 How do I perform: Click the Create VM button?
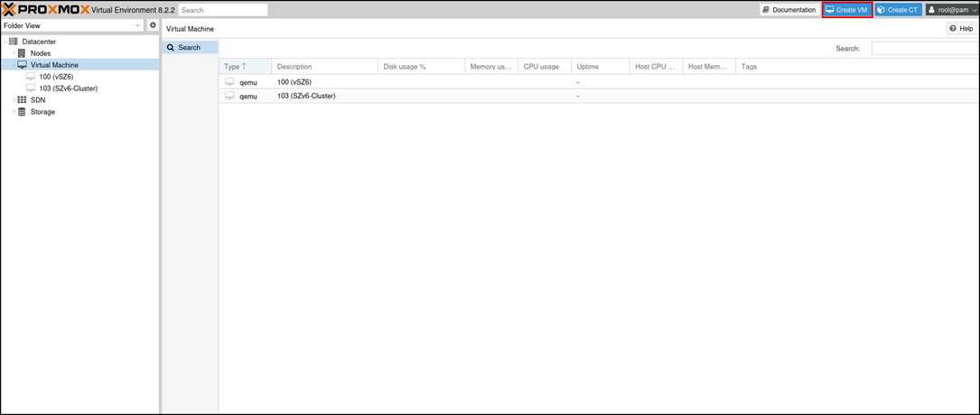(x=847, y=10)
